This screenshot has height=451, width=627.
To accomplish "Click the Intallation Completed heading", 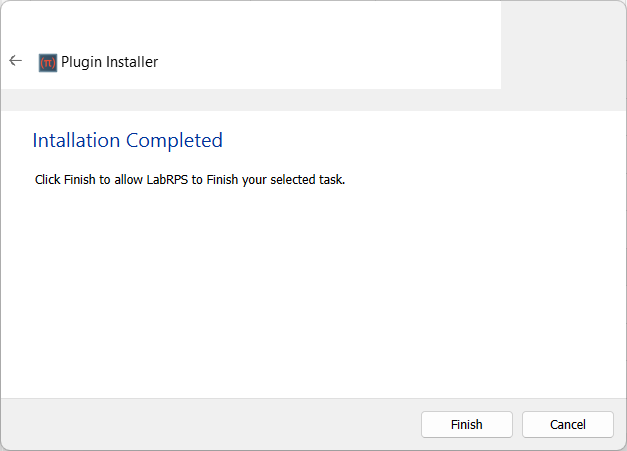I will coord(127,140).
